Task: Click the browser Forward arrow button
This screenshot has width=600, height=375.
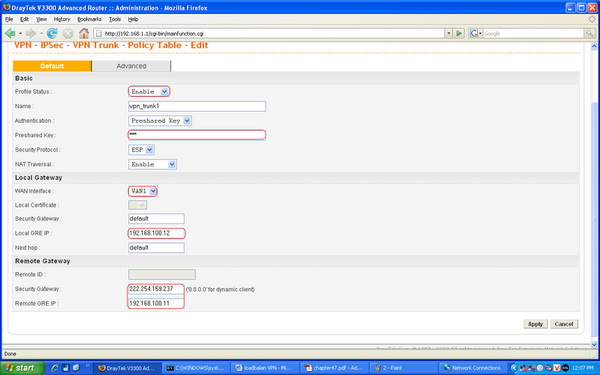Action: coord(31,33)
